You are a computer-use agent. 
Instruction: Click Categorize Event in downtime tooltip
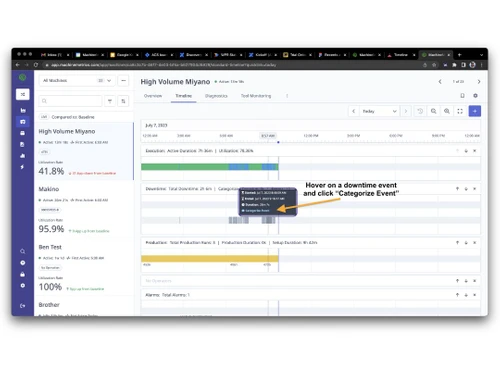(x=257, y=211)
